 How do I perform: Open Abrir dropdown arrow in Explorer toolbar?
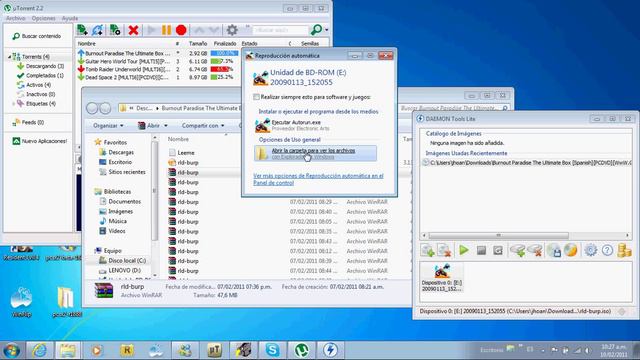[166, 126]
